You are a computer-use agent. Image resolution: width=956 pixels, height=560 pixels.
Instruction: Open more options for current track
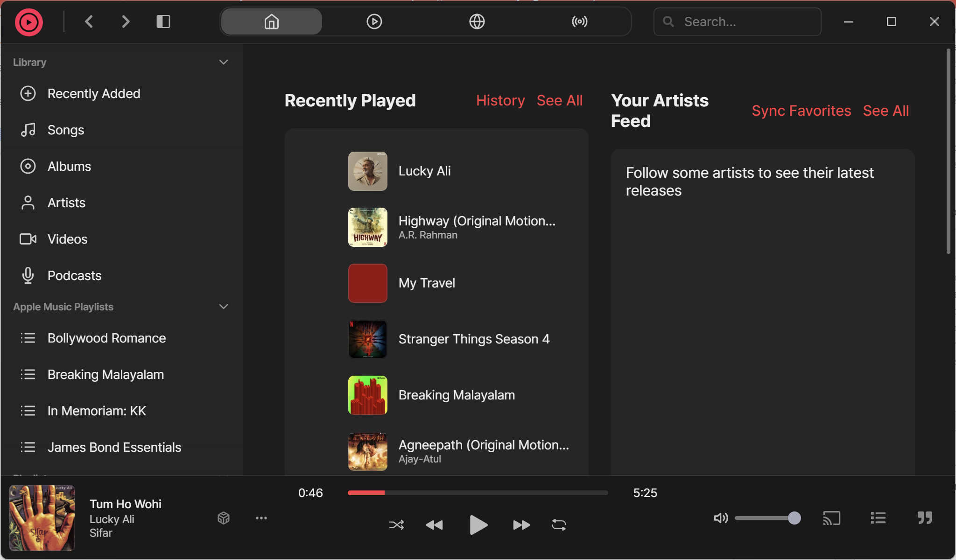[x=261, y=518]
